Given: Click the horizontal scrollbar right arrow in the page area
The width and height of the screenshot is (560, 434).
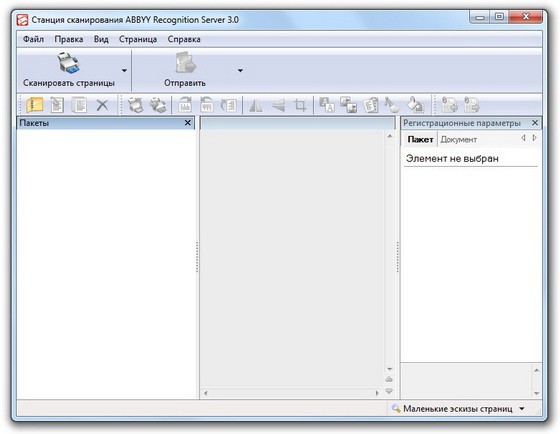Looking at the screenshot, I should pyautogui.click(x=377, y=393).
